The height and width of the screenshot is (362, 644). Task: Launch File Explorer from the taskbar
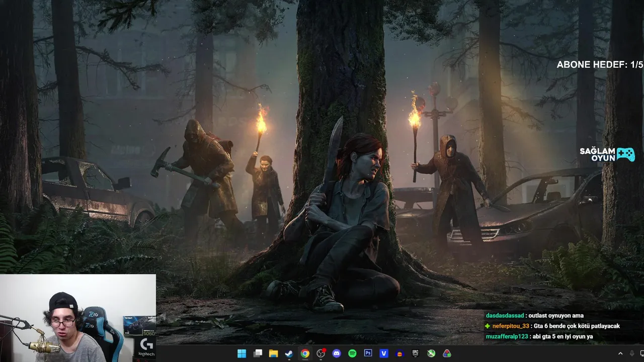point(273,353)
